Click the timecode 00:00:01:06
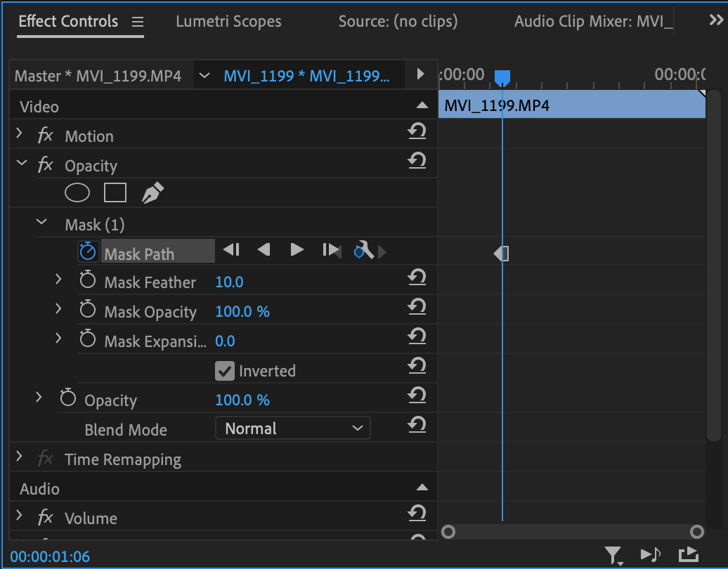Viewport: 728px width, 569px height. tap(50, 556)
